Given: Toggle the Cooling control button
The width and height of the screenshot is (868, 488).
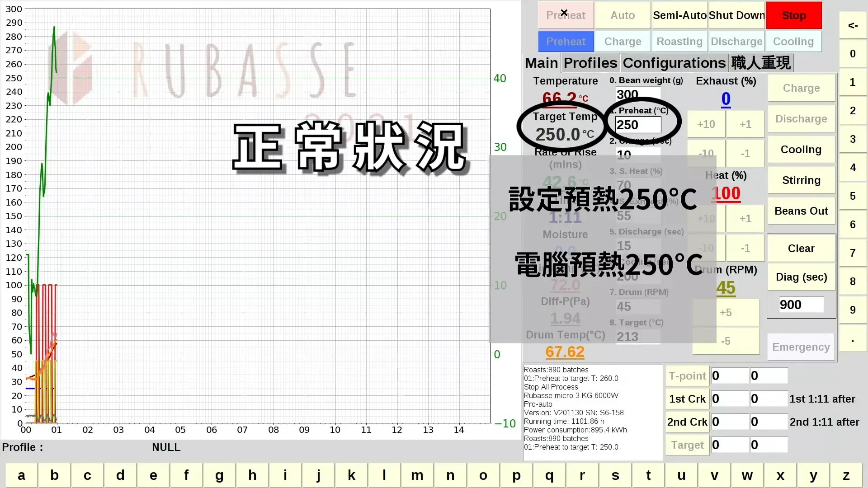Looking at the screenshot, I should click(x=801, y=150).
